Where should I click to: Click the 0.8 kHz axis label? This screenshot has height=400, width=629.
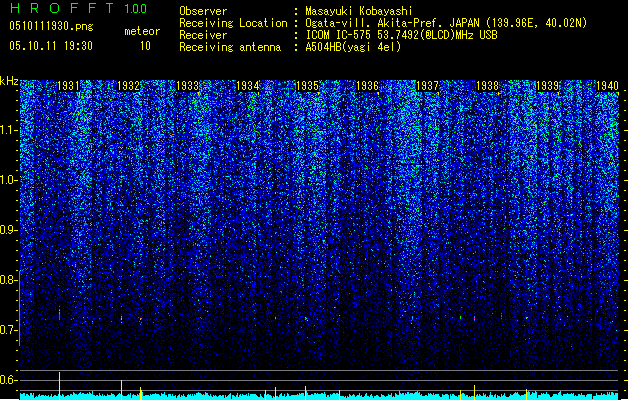(8, 280)
